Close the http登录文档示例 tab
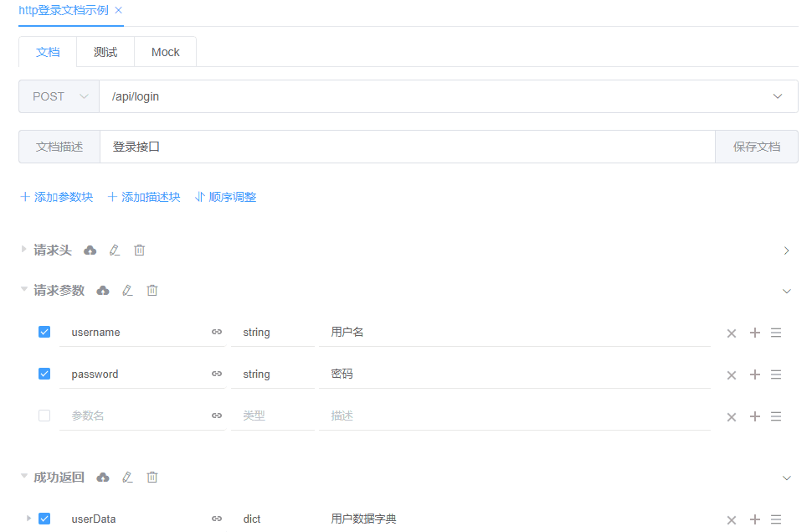The height and width of the screenshot is (532, 812). (119, 10)
